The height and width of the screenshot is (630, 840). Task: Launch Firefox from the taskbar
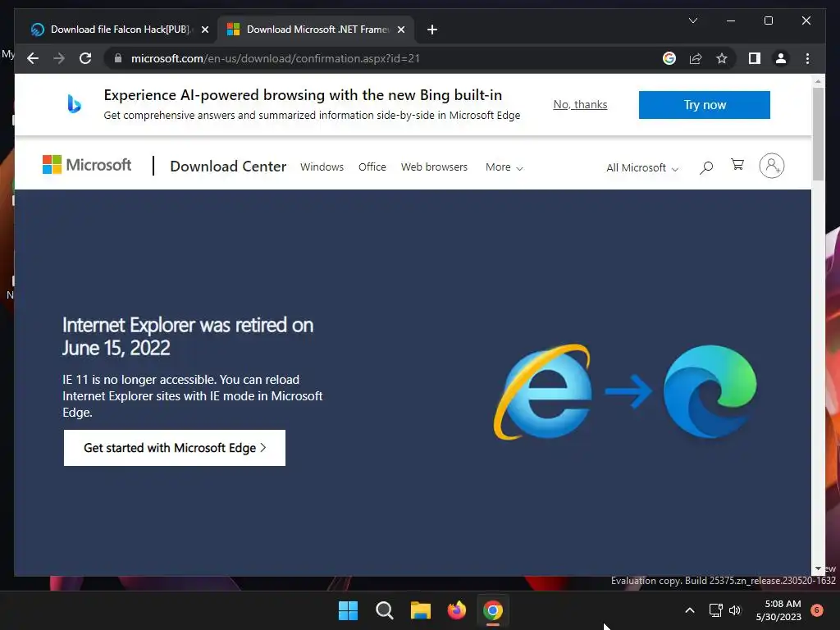pos(456,610)
